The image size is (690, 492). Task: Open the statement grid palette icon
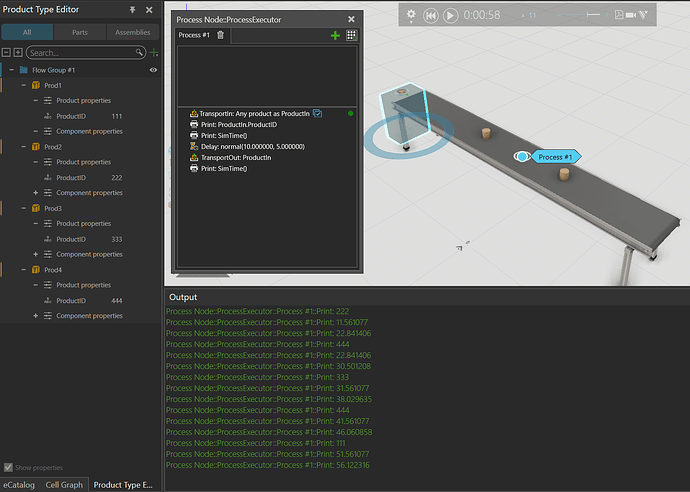tap(351, 36)
